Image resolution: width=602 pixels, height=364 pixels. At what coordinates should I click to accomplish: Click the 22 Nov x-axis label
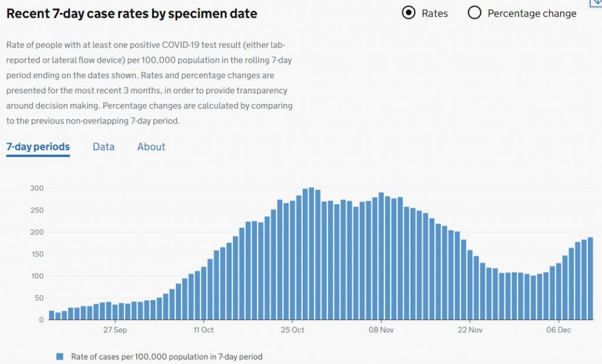[470, 330]
